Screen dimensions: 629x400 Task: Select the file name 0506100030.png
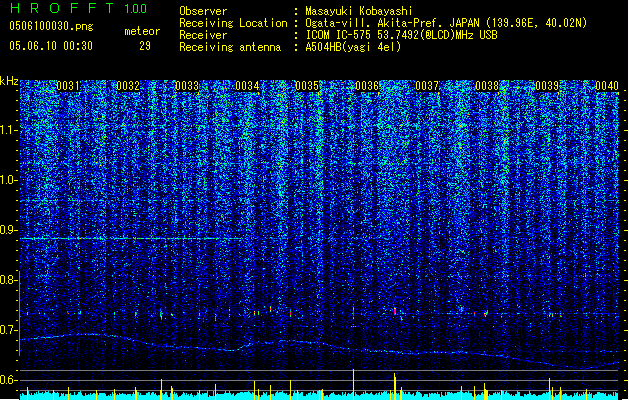pos(51,26)
